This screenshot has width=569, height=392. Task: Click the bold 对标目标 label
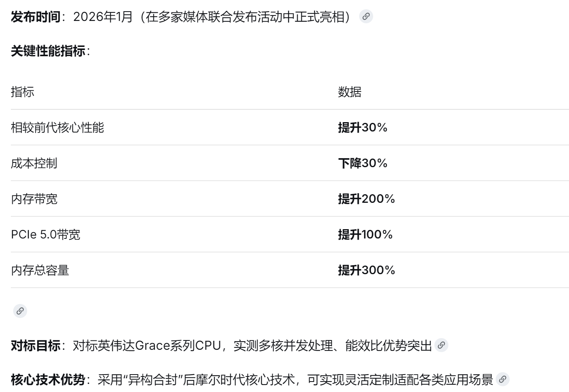36,345
